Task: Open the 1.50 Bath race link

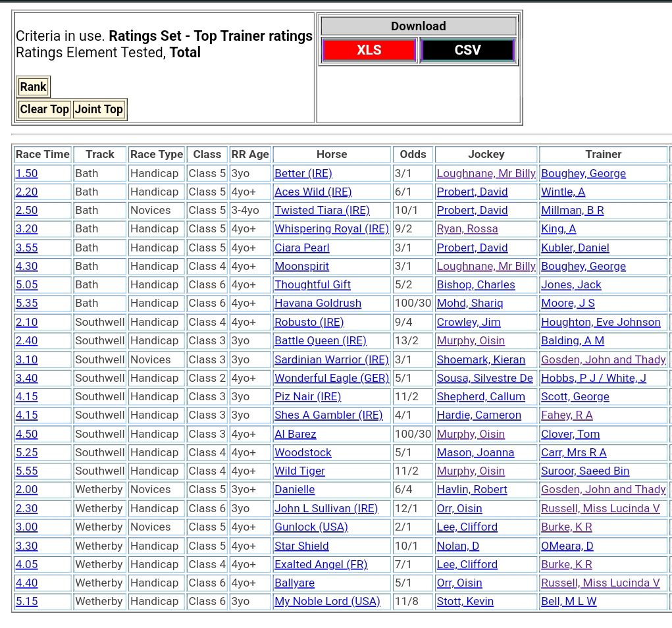Action: pyautogui.click(x=27, y=173)
